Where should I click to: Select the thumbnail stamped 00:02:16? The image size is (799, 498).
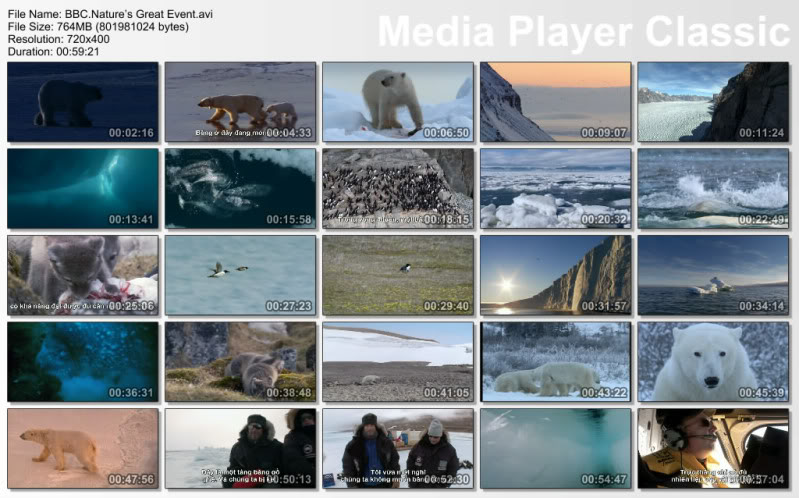click(x=83, y=102)
